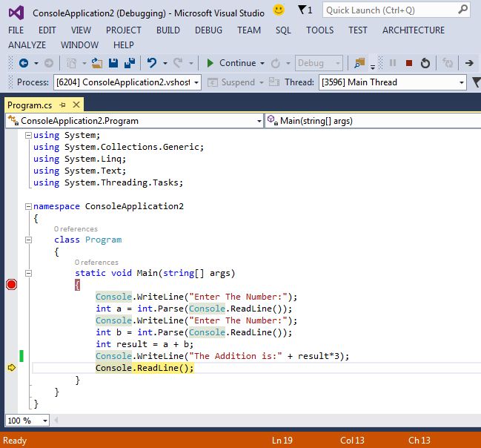Image resolution: width=481 pixels, height=448 pixels.
Task: Click the Show Threads in Source icon
Action: (x=274, y=82)
